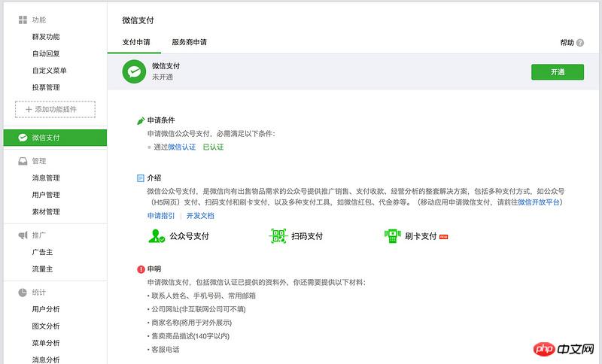Image resolution: width=602 pixels, height=364 pixels.
Task: Click 客服电话 requirement line
Action: (x=163, y=350)
